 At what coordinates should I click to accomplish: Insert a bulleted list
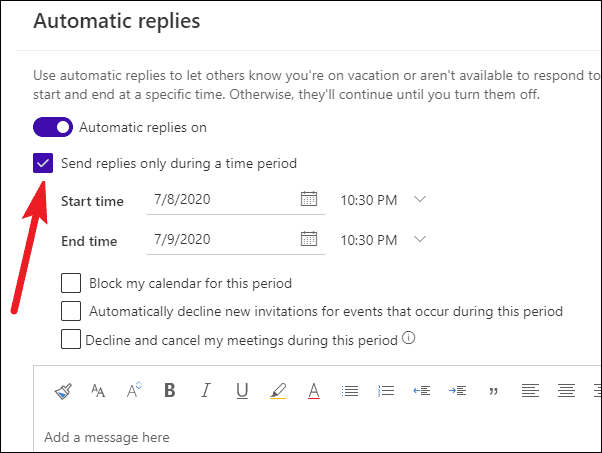click(x=349, y=391)
